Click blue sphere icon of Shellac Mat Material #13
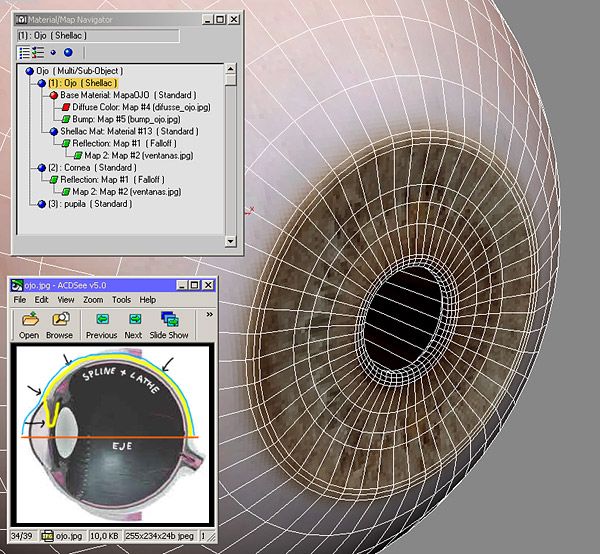 point(54,132)
